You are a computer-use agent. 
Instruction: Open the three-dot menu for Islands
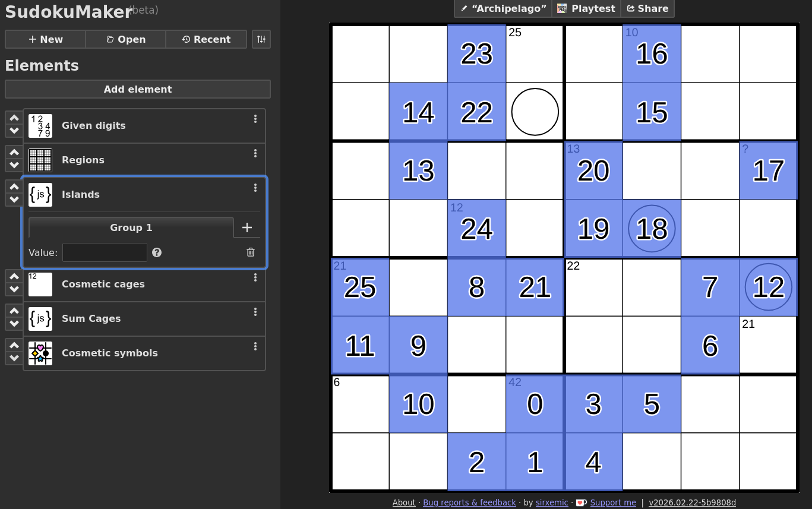coord(255,188)
